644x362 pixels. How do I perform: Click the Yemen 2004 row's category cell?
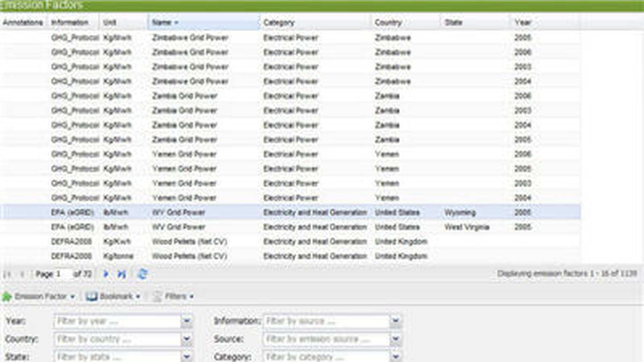[291, 198]
